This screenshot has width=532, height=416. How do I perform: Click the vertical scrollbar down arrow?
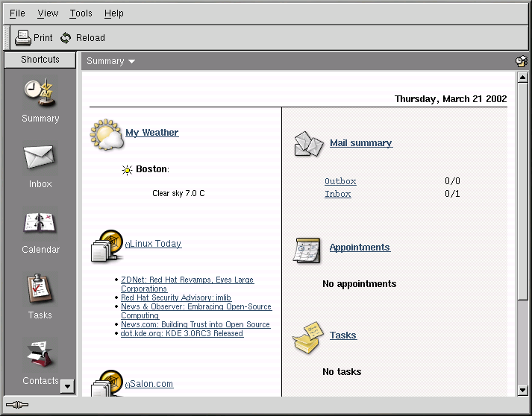point(522,390)
